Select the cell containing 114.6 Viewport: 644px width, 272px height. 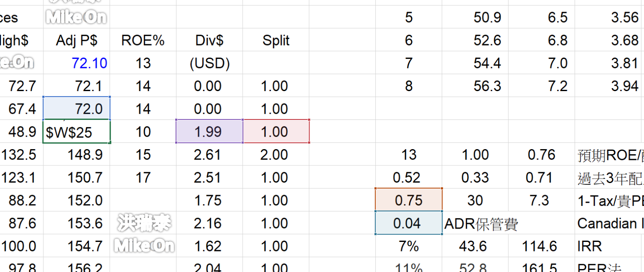click(541, 246)
